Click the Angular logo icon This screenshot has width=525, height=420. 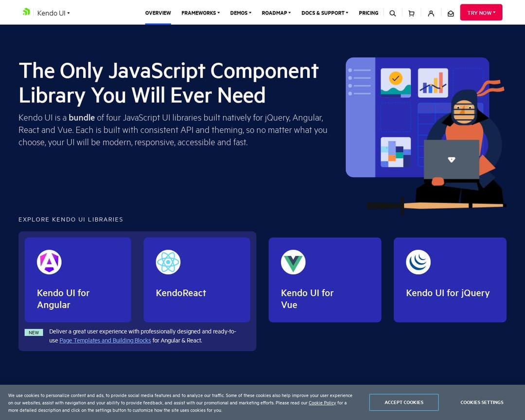click(x=49, y=262)
